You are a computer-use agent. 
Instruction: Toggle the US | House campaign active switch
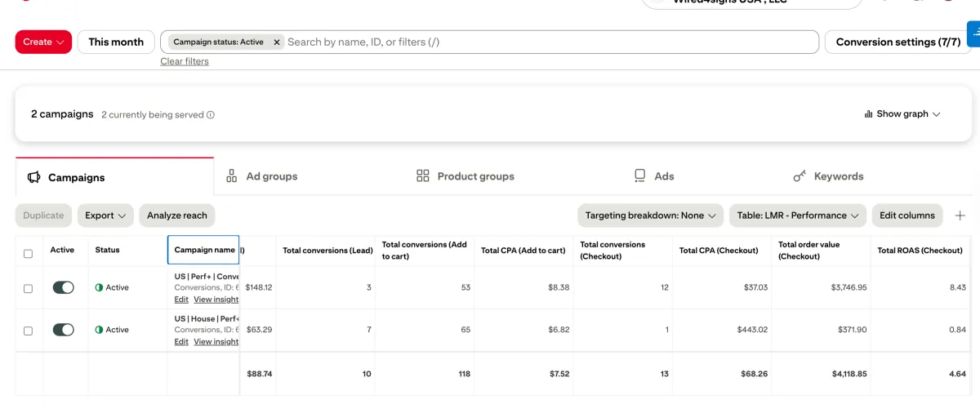[x=63, y=330]
